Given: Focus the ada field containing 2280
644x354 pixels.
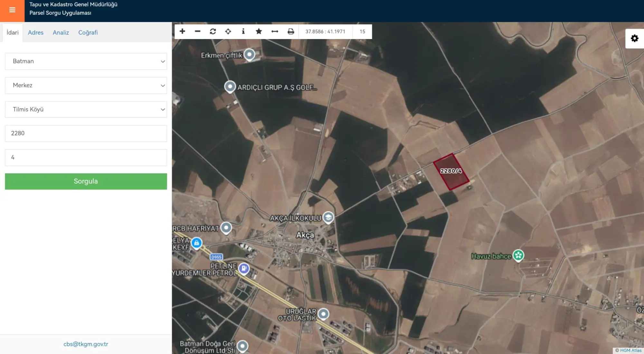Looking at the screenshot, I should 86,133.
